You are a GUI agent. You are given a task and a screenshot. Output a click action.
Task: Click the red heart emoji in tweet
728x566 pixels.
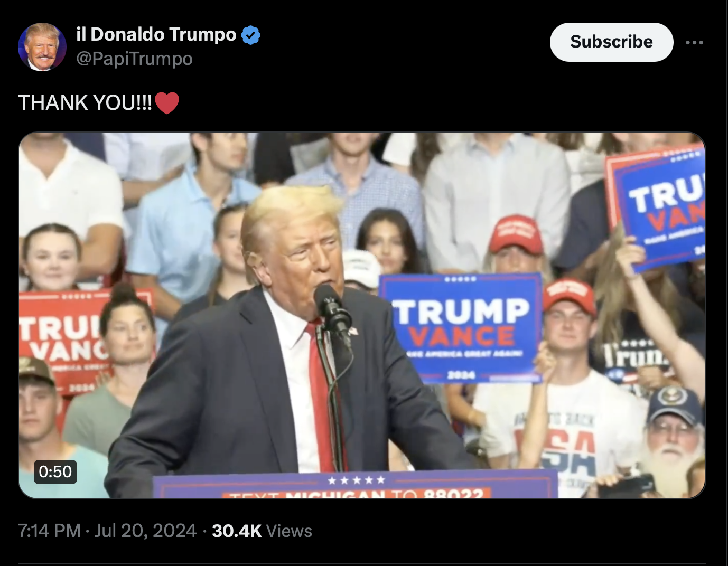[x=167, y=103]
